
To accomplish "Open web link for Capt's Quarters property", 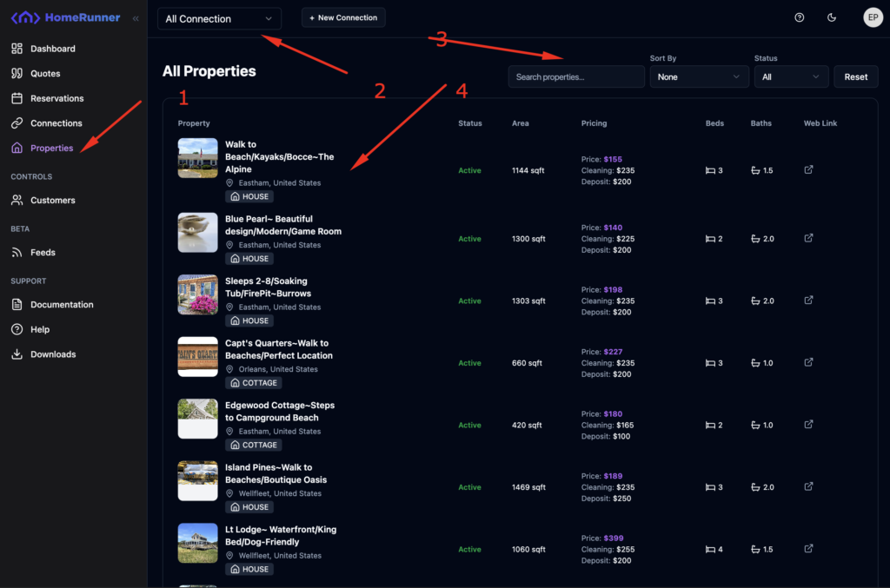I will point(808,362).
